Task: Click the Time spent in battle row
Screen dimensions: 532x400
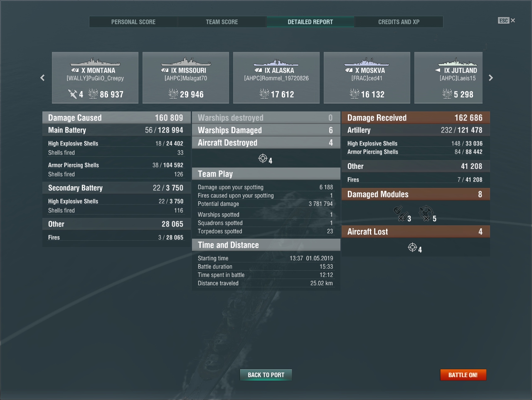Action: coord(265,275)
